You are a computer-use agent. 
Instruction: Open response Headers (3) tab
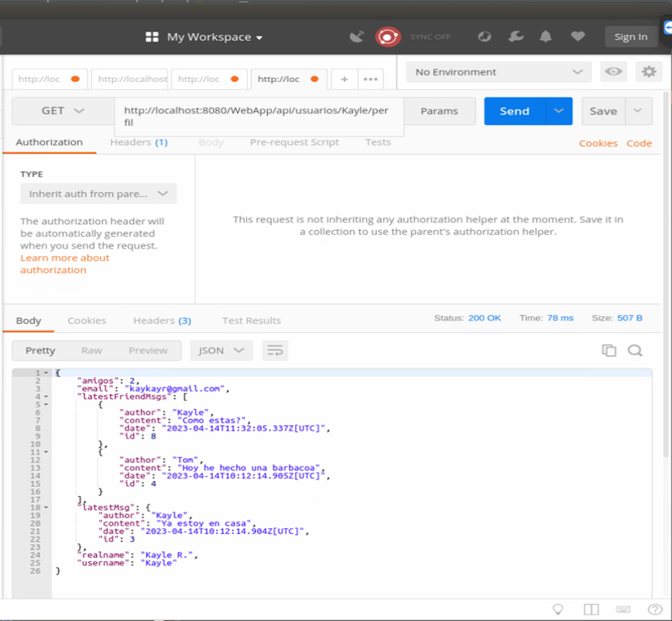coord(162,320)
